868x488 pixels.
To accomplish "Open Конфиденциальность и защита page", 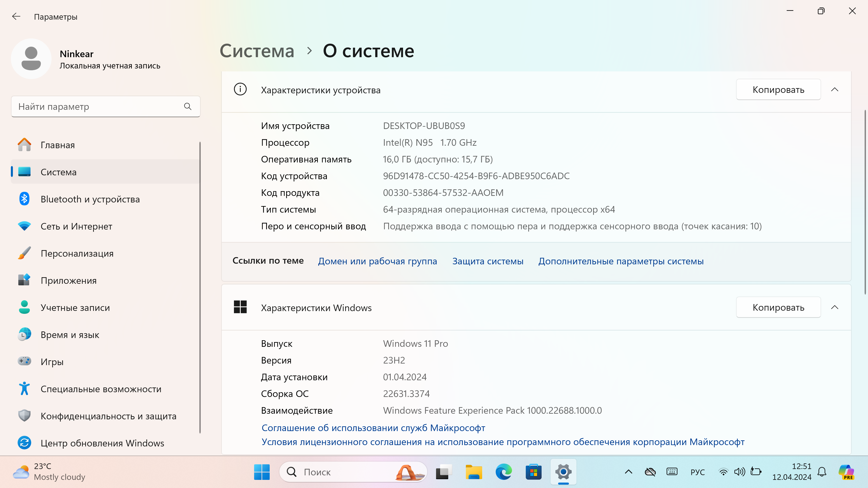I will (x=108, y=416).
